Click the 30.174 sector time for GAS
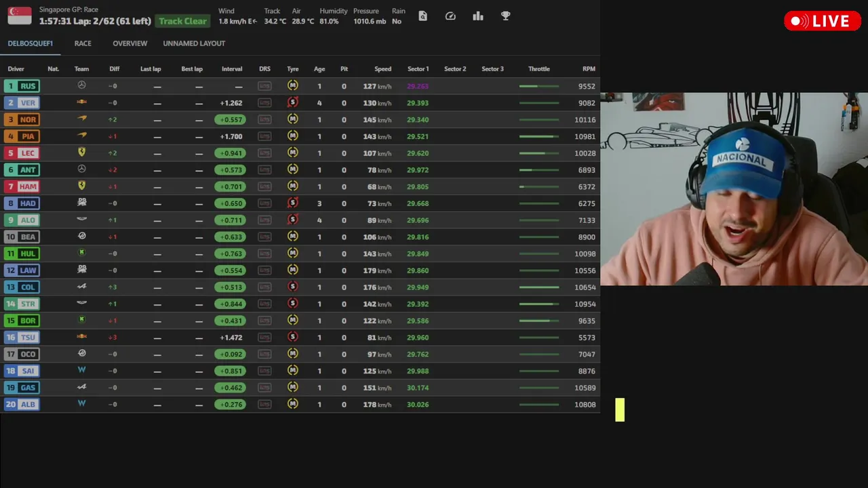Viewport: 868px width, 488px height. click(418, 388)
